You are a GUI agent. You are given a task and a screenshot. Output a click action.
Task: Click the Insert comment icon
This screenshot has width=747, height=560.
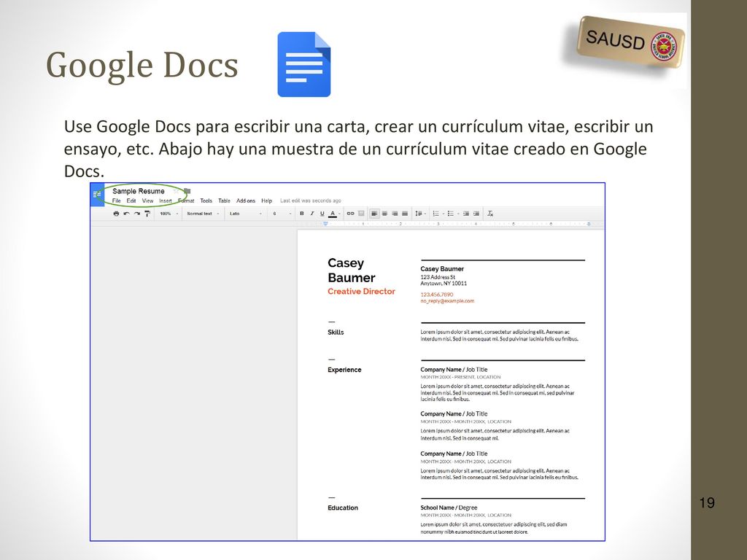pyautogui.click(x=361, y=214)
